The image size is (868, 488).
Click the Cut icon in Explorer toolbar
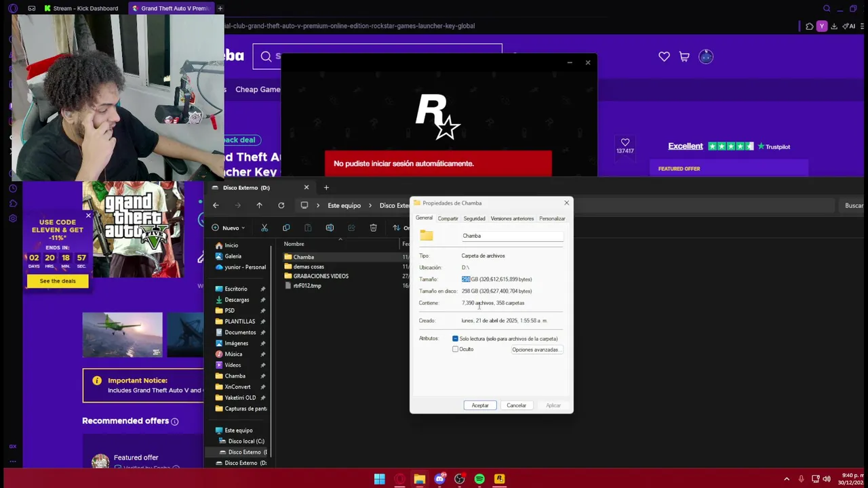coord(264,228)
